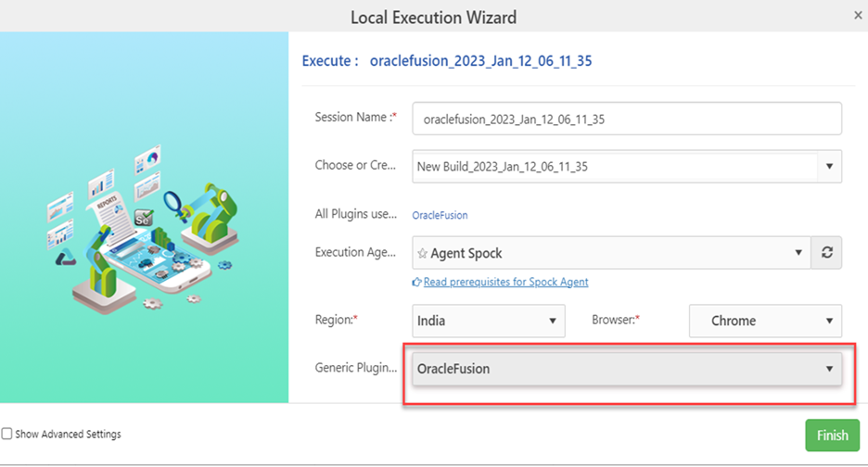
Task: Click the Execute oraclefusion heading text
Action: (447, 61)
